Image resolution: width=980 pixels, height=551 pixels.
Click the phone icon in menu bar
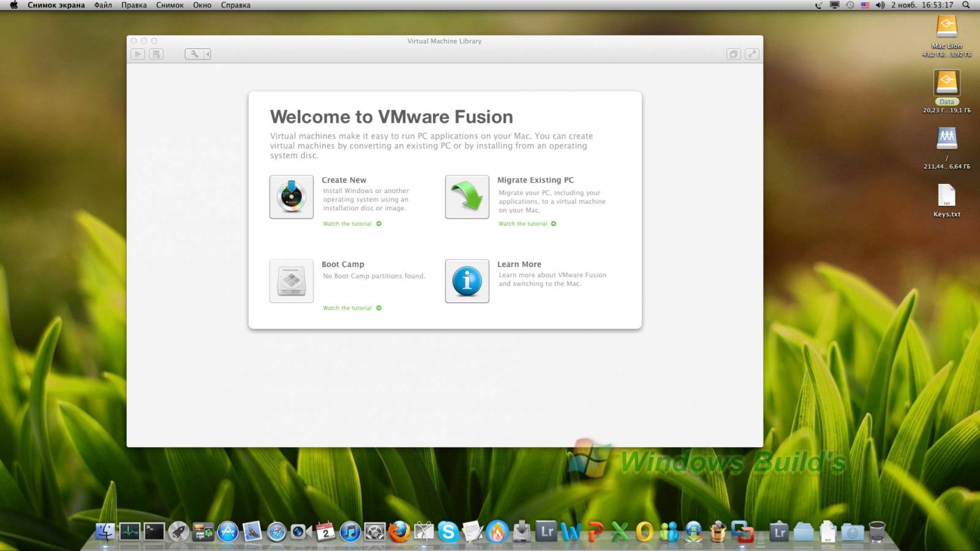coord(819,5)
